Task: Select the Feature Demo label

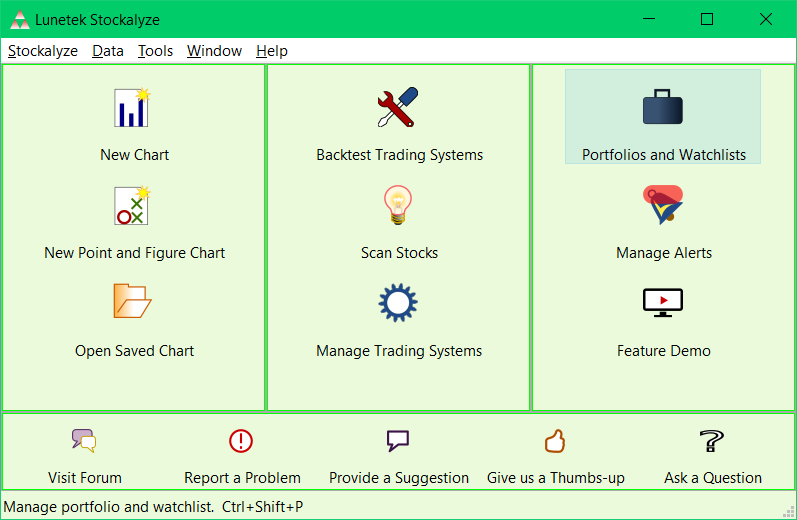Action: click(664, 351)
